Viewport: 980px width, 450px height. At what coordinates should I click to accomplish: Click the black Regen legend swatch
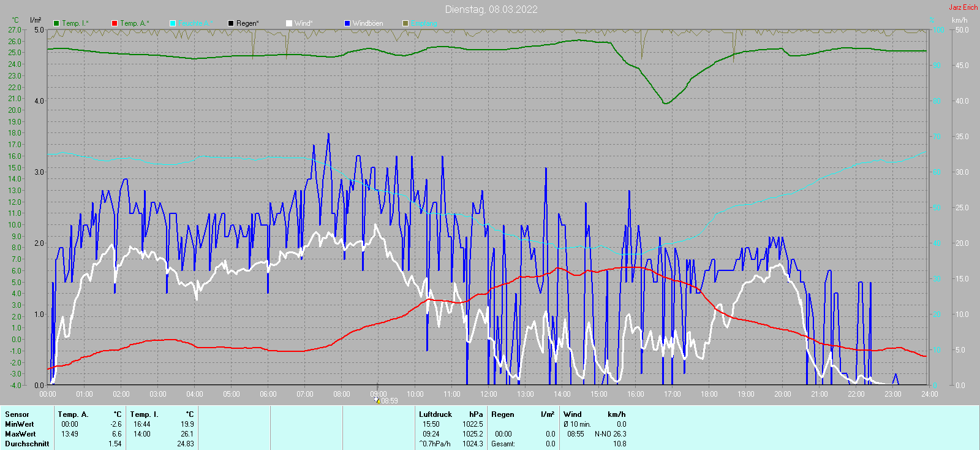[231, 23]
